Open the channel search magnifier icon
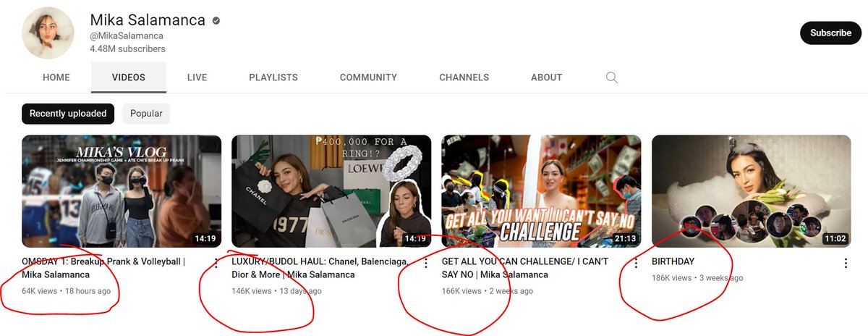This screenshot has width=868, height=336. click(612, 77)
